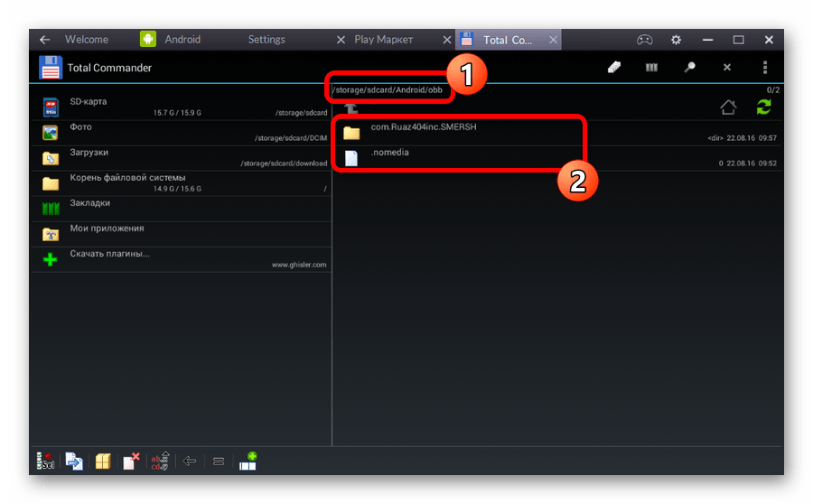Click the Home folder icon

coord(728,107)
